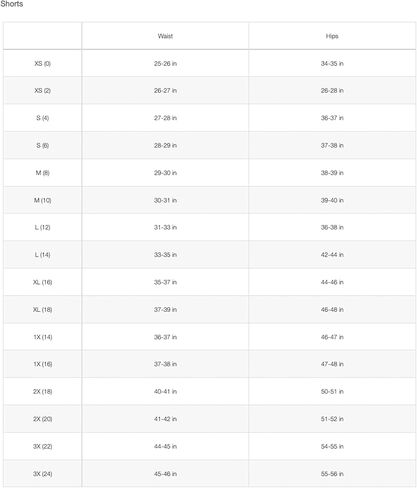Click the 25-26 in waist cell
The image size is (417, 488).
[x=165, y=63]
